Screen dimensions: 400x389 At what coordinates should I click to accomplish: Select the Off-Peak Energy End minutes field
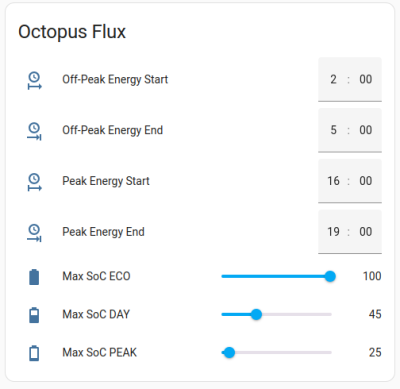[366, 130]
